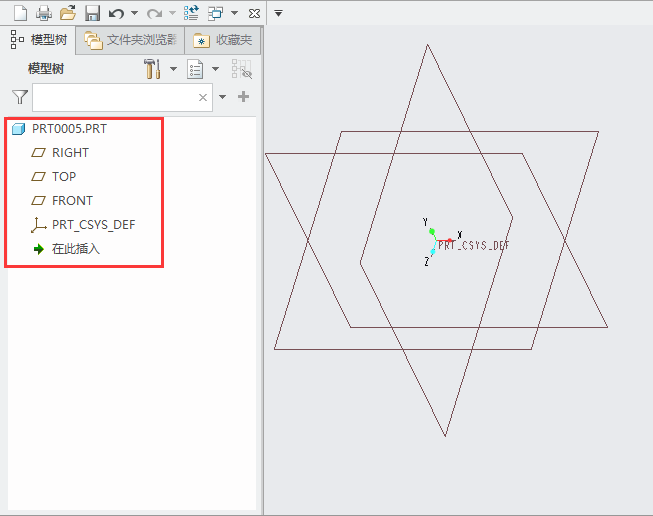Screen dimensions: 653x516
Task: Save the model with the floppy disk icon
Action: pyautogui.click(x=92, y=13)
